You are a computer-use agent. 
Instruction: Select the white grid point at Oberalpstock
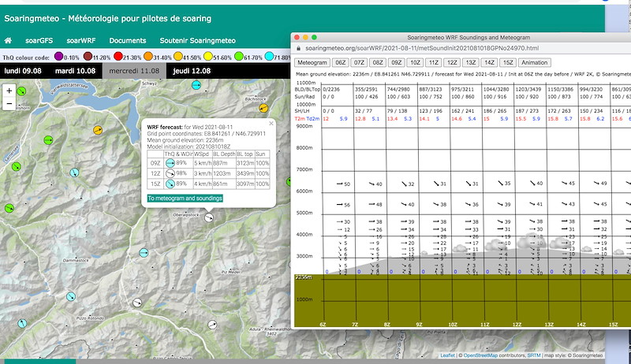[208, 217]
